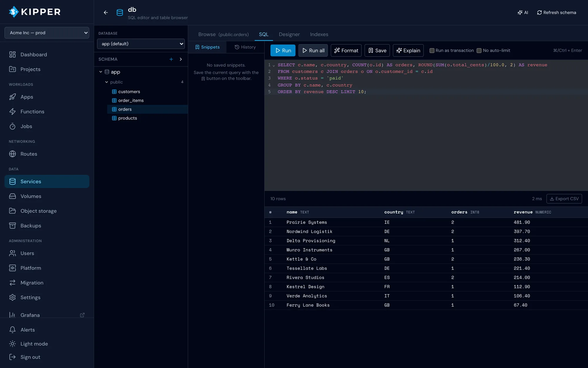Viewport: 588px width, 368px height.
Task: Enable No auto-limit checkbox
Action: click(479, 51)
